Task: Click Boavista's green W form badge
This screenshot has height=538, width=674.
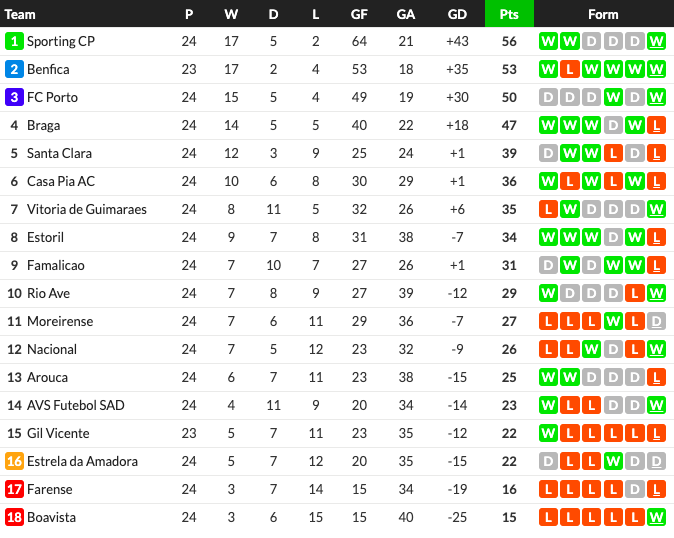Action: coord(656,517)
